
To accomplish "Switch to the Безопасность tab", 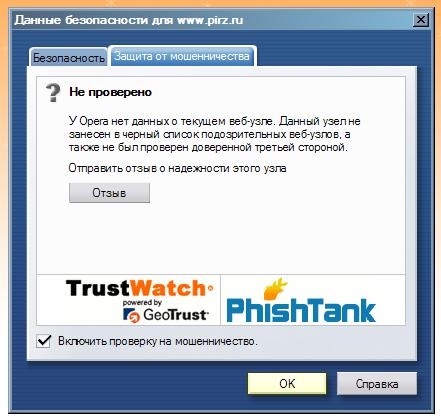I will point(69,58).
